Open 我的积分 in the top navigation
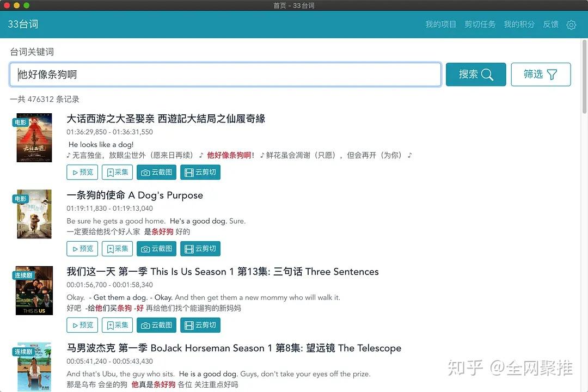The width and height of the screenshot is (588, 392). [519, 24]
